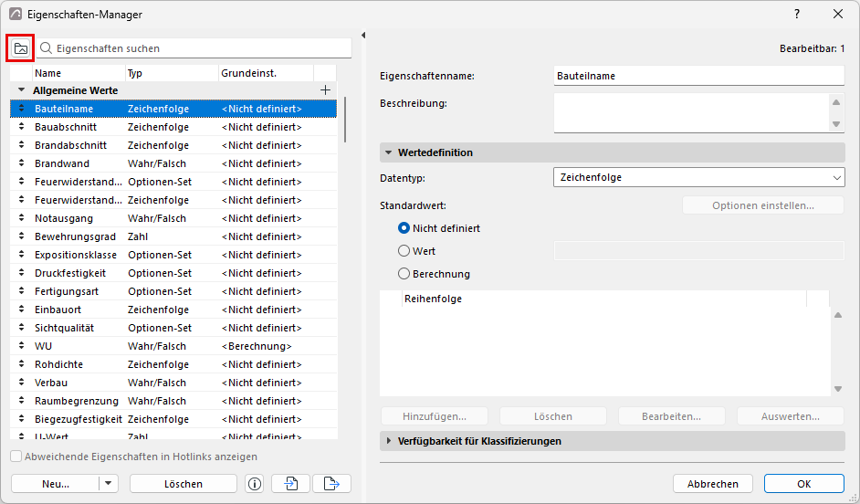The image size is (860, 504).
Task: Click drag handle of Biegezugfestigkeit row
Action: tap(21, 419)
